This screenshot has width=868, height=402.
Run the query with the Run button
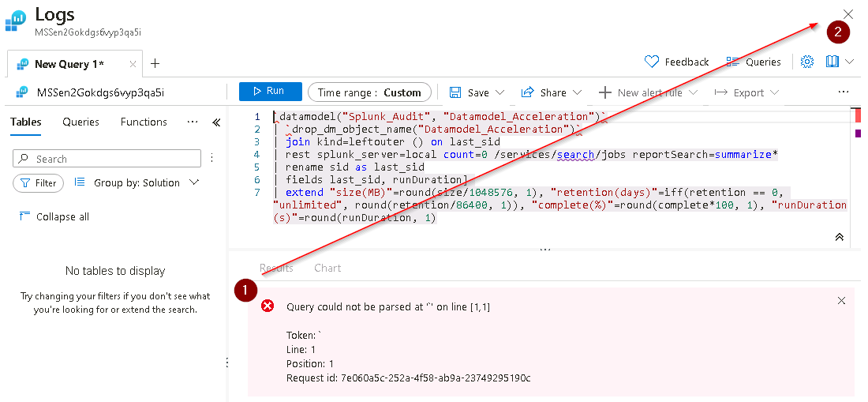point(270,92)
